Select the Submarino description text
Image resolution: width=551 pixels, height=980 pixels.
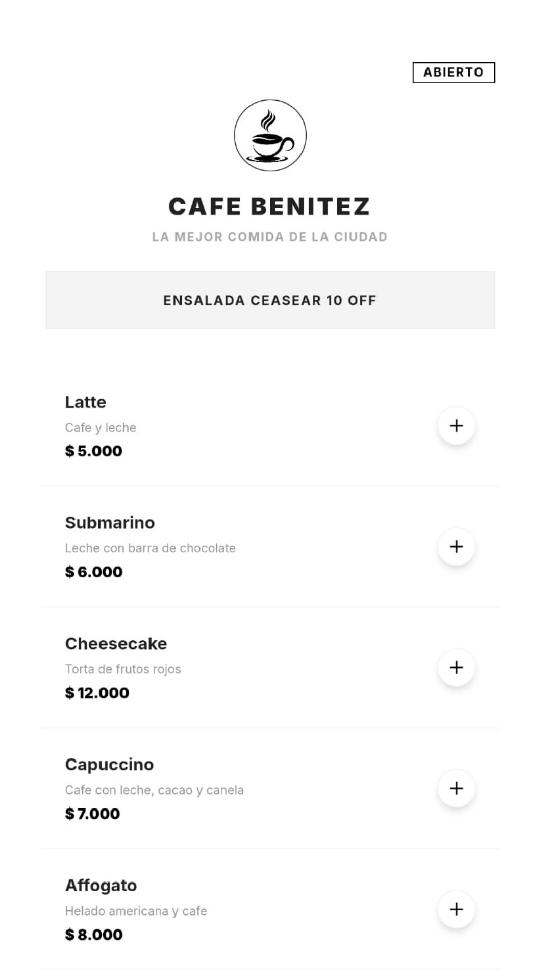[x=150, y=548]
